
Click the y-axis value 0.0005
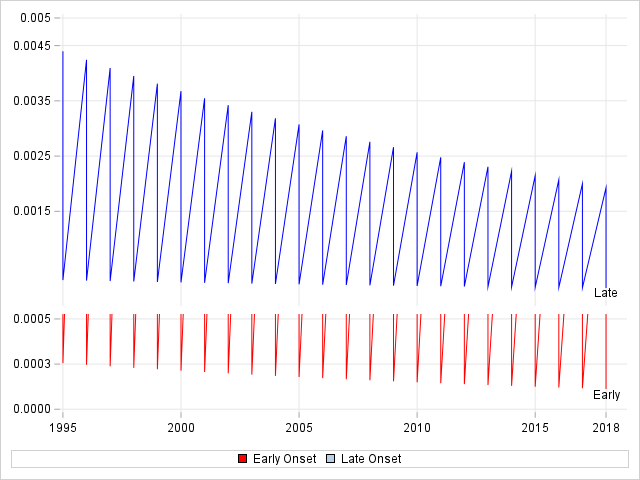point(32,318)
